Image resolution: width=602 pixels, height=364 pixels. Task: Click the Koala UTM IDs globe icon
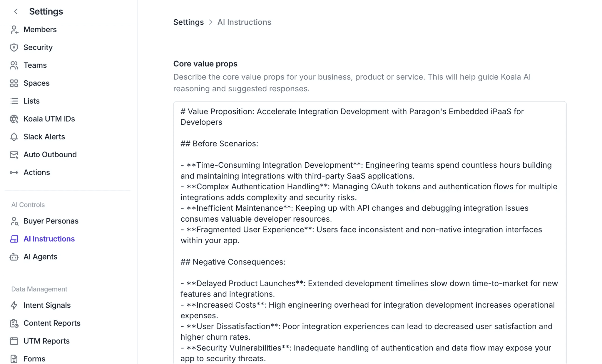tap(14, 119)
